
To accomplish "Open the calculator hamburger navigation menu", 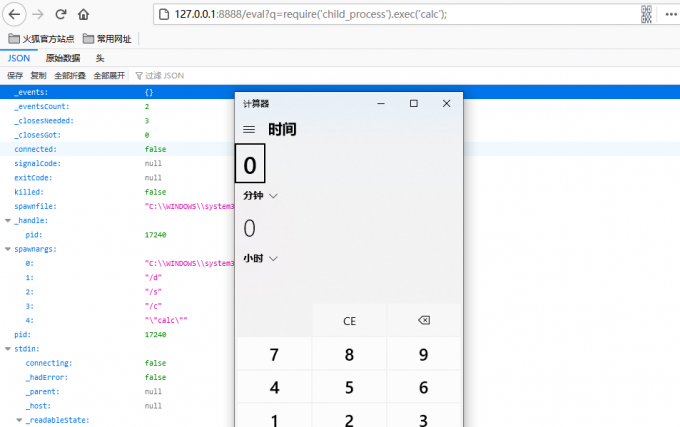I will coord(249,130).
